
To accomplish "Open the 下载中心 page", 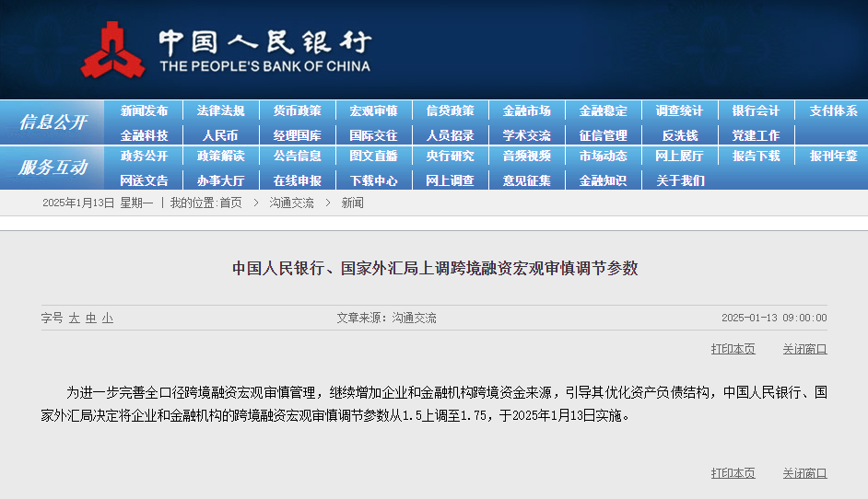I will [x=373, y=180].
